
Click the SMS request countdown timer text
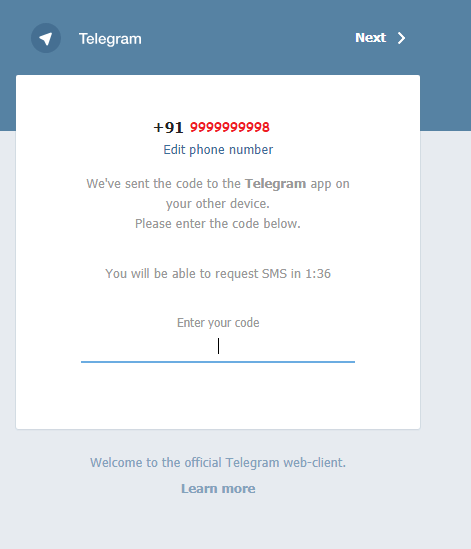pos(218,273)
